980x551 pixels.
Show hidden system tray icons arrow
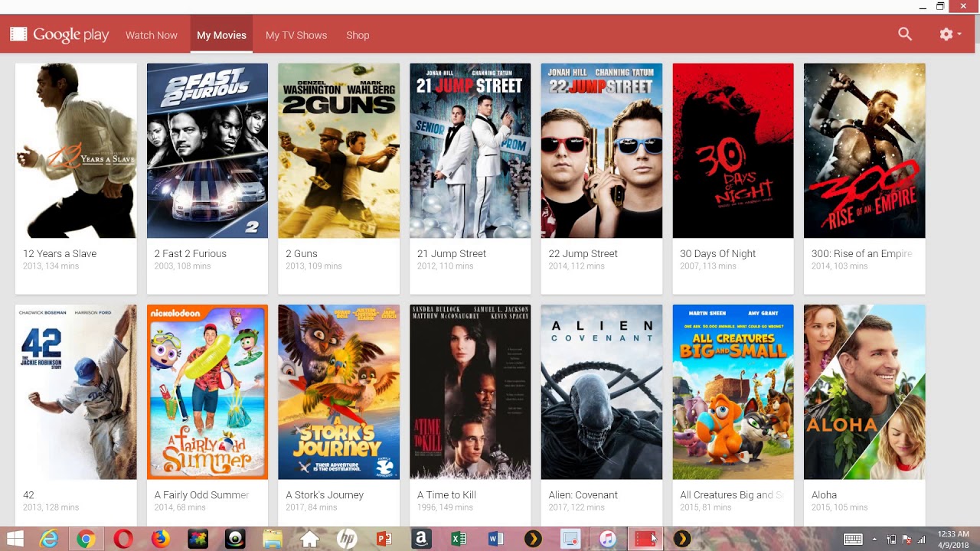coord(874,540)
